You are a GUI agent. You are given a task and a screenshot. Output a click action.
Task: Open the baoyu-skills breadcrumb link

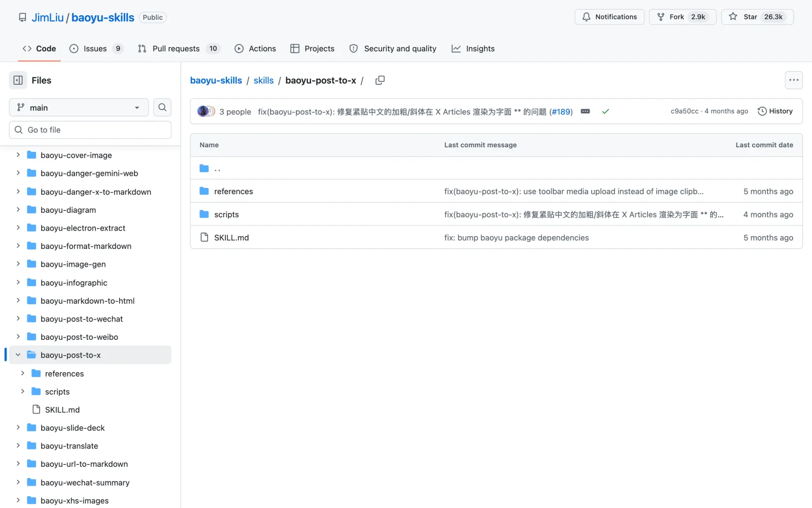216,80
